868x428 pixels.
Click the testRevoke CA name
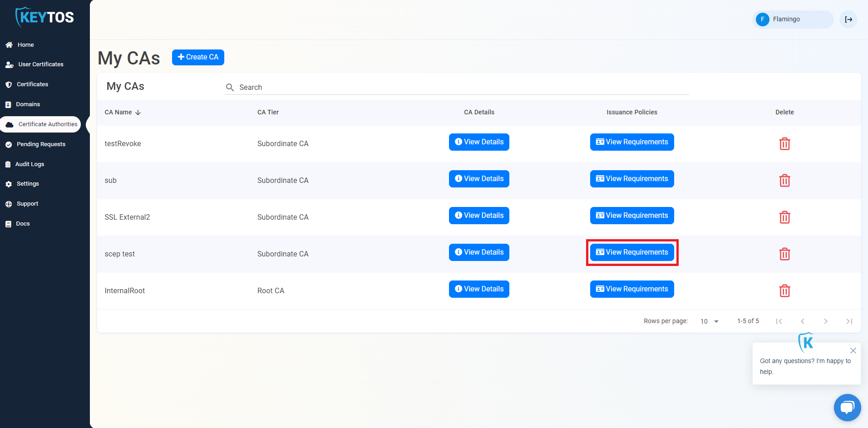[x=123, y=144]
